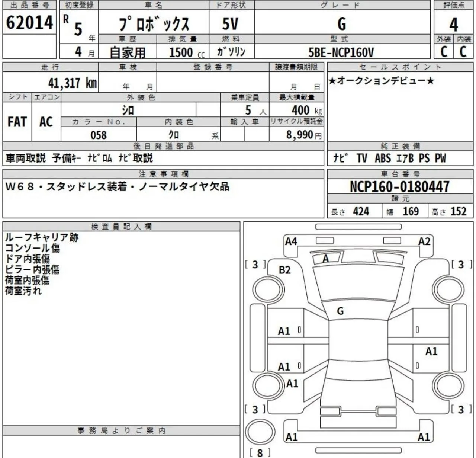Click the 注意事項欄 section header
This screenshot has height=458, width=476.
(164, 174)
